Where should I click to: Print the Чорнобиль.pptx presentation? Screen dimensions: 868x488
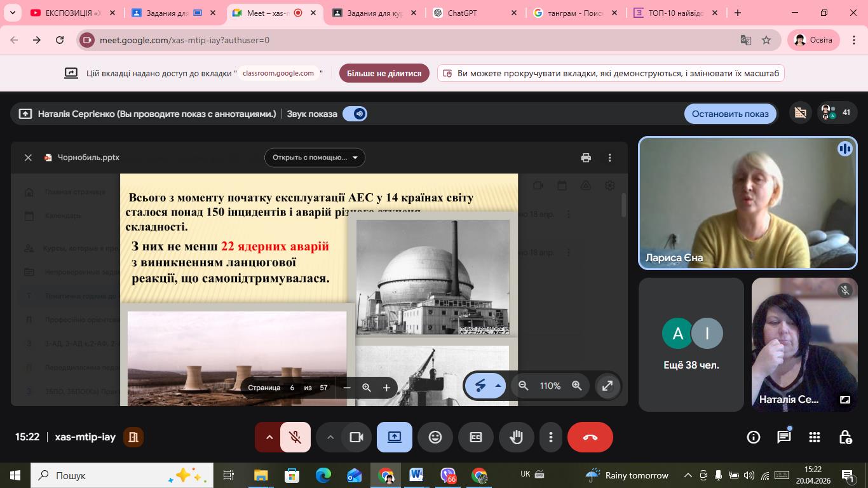(586, 158)
